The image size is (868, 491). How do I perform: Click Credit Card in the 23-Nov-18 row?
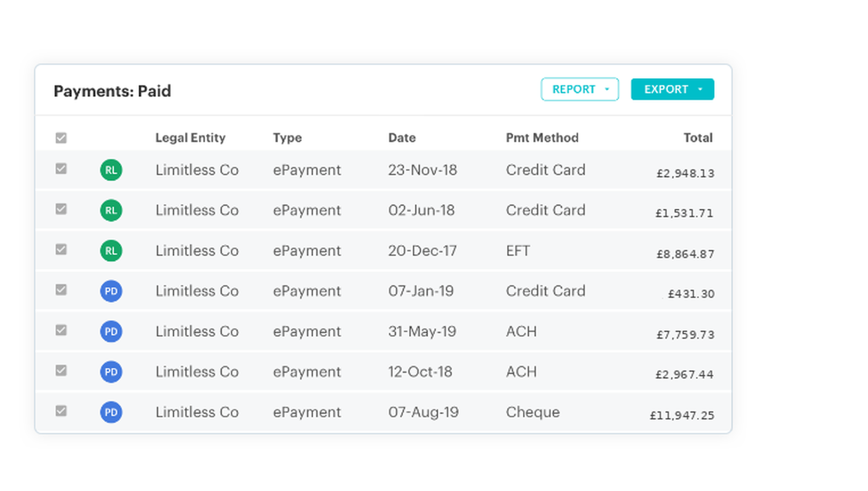point(545,170)
